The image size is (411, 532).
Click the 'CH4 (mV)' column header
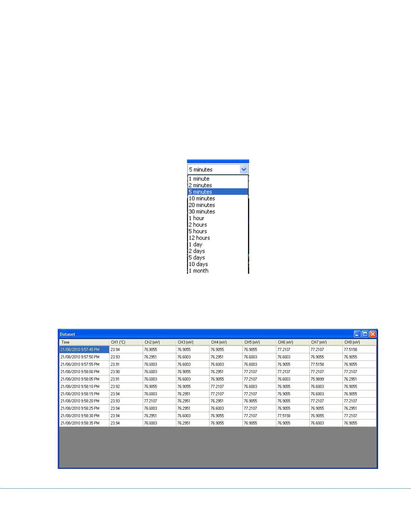click(x=226, y=342)
